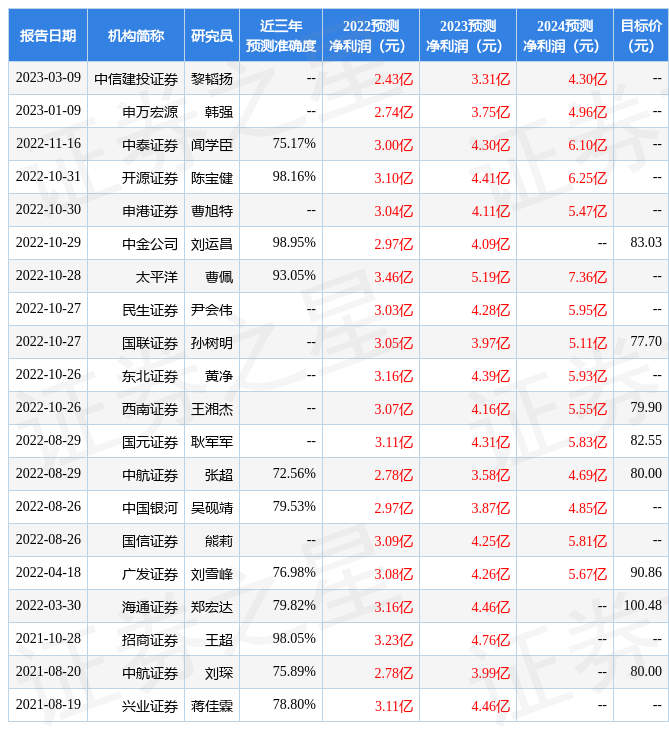
Task: Click 2024 forecast 6.25亿
Action: click(x=588, y=178)
